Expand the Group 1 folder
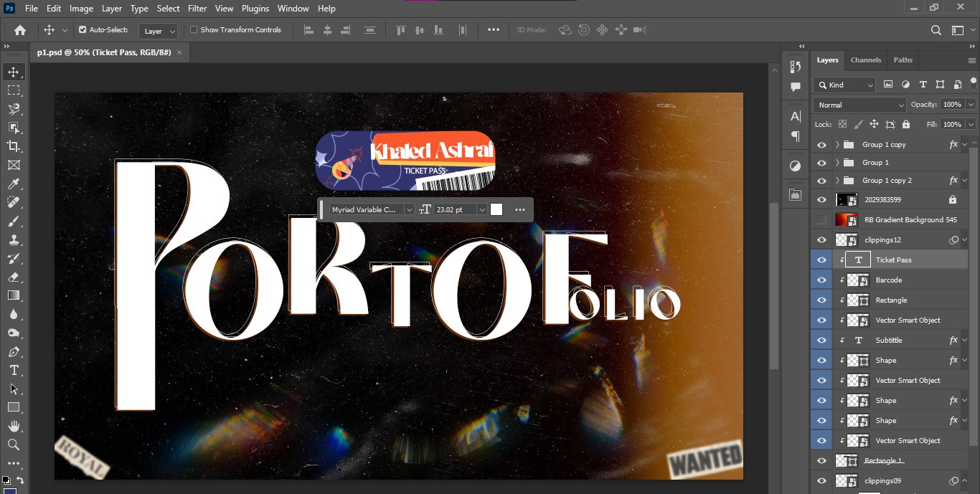 tap(837, 163)
